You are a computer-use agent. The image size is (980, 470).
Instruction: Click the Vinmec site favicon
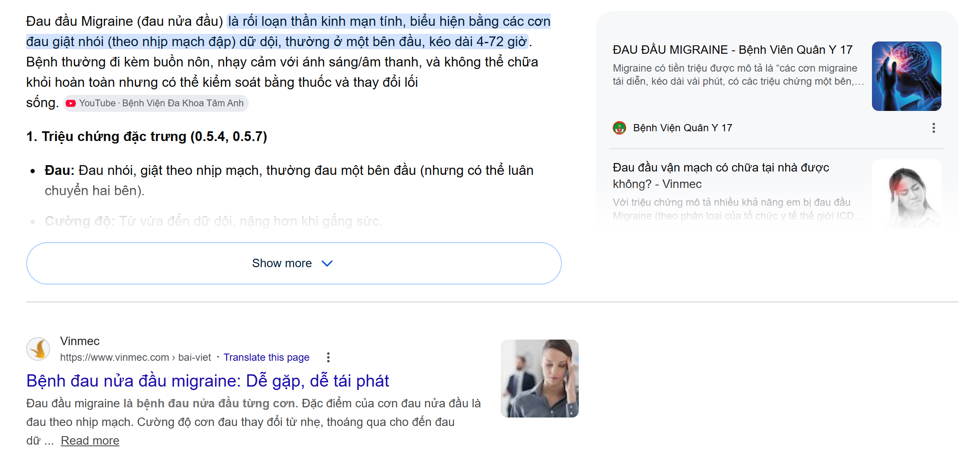(38, 349)
